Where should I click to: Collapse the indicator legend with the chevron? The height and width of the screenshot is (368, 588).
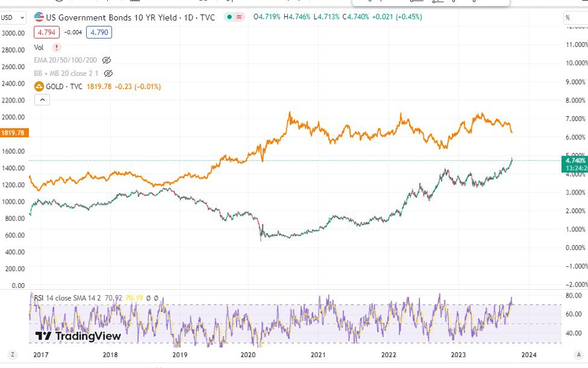coord(42,100)
